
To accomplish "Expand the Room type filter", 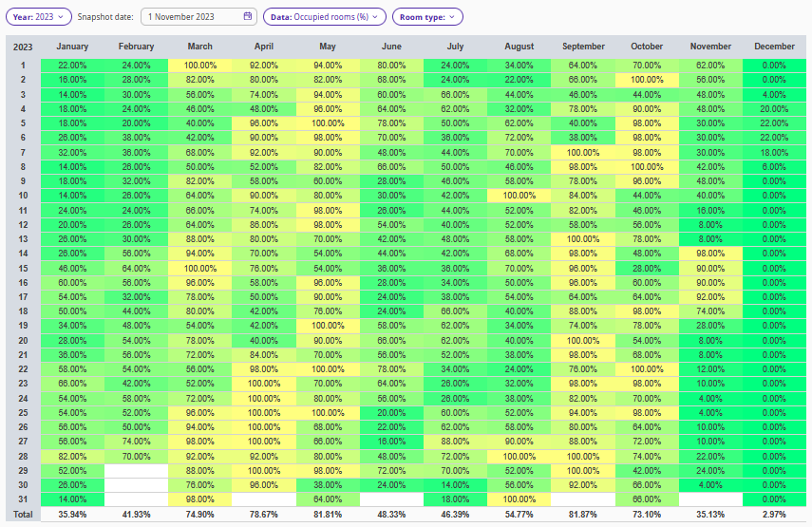I will [427, 16].
